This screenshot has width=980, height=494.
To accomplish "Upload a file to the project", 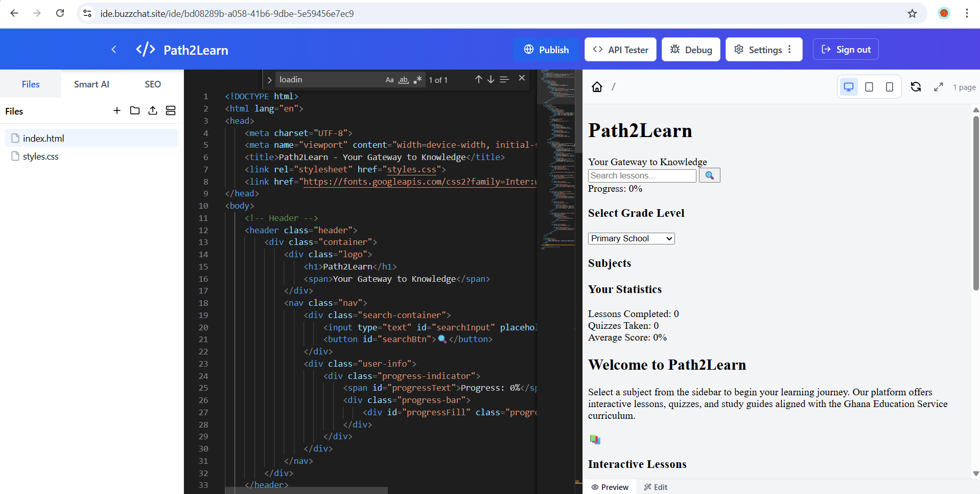I will pos(153,110).
